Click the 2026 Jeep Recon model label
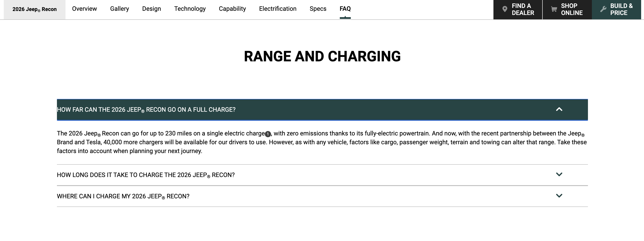The height and width of the screenshot is (241, 644). pyautogui.click(x=35, y=9)
